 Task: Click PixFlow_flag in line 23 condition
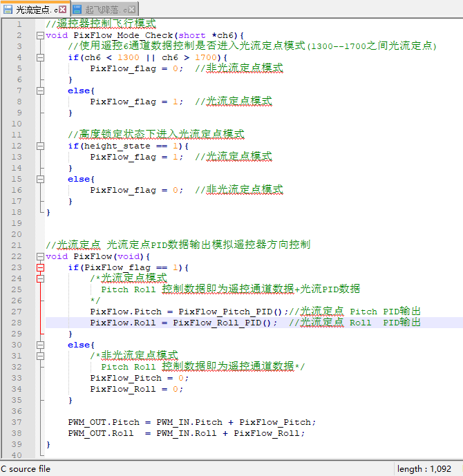(x=117, y=268)
